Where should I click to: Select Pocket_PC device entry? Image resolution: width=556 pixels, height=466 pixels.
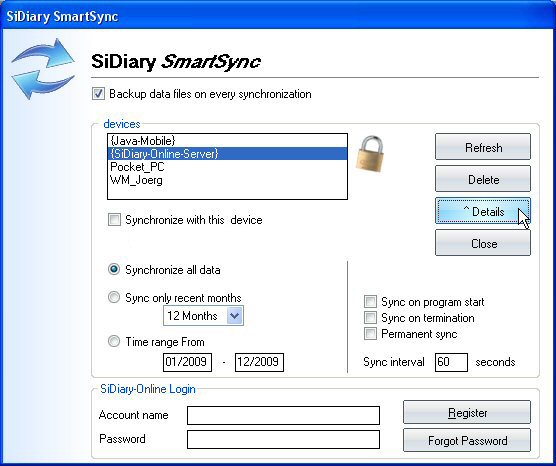227,167
